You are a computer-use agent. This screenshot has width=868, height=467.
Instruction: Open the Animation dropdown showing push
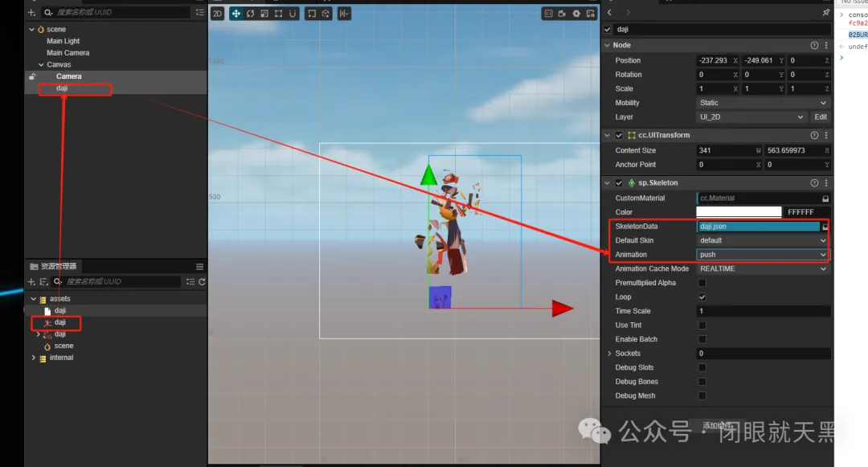click(763, 255)
